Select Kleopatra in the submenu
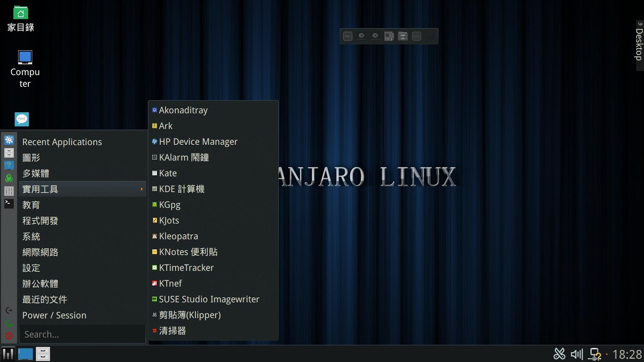Viewport: 644px width, 362px height. pos(179,236)
